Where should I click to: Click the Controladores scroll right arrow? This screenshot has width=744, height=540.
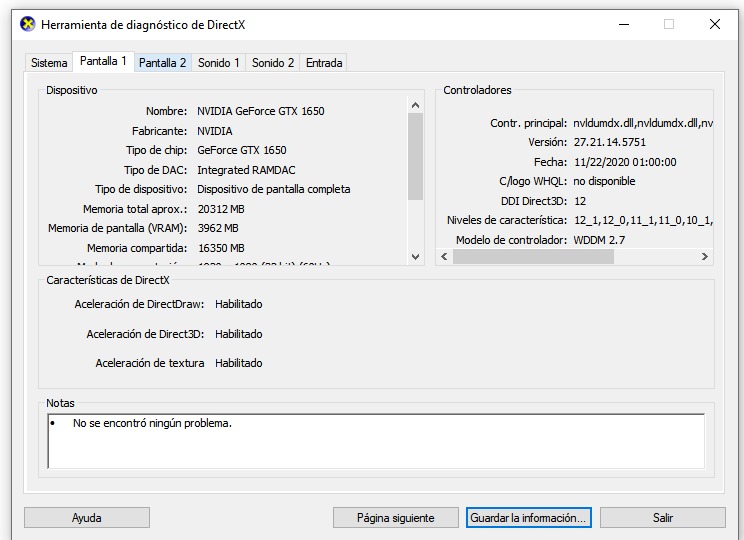coord(705,257)
